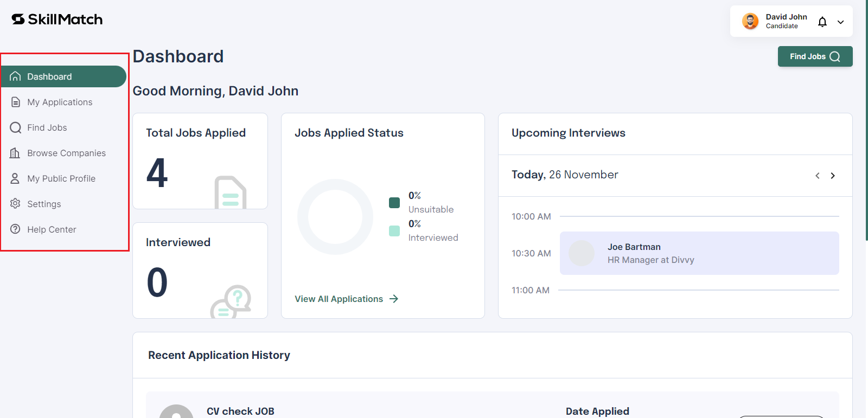868x418 pixels.
Task: Click Joe Bartman's avatar placeholder
Action: (x=582, y=253)
